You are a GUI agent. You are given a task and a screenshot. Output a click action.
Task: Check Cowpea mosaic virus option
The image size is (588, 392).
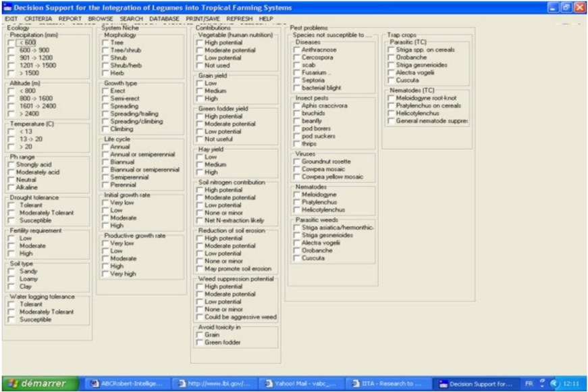tap(296, 170)
